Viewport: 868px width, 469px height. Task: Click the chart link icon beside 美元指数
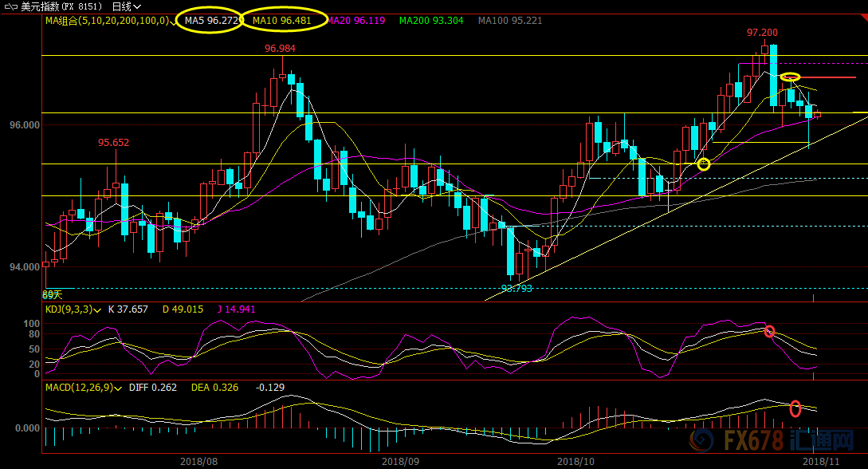tap(11, 6)
